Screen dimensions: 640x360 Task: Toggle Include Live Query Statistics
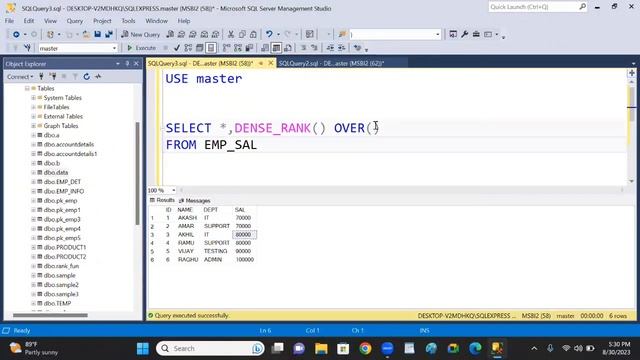coord(238,48)
